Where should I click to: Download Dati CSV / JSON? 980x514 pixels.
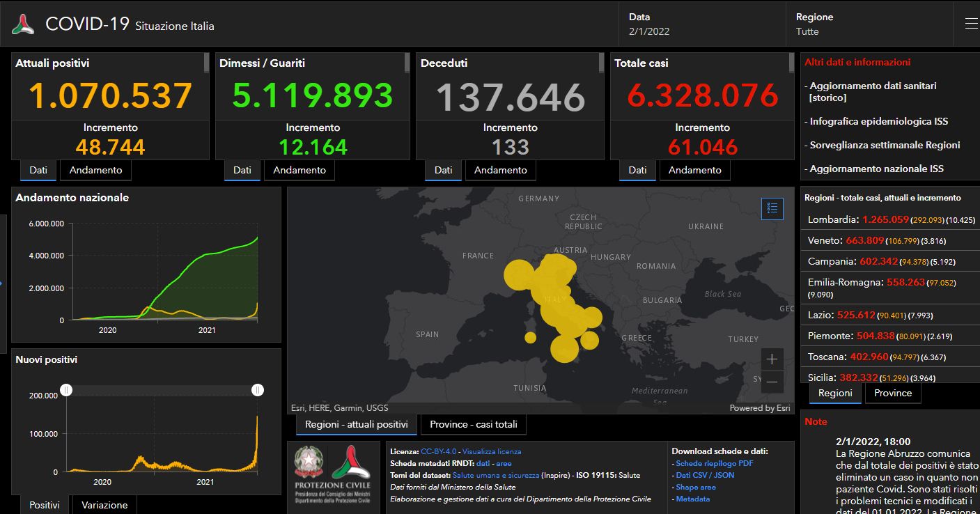click(x=705, y=475)
